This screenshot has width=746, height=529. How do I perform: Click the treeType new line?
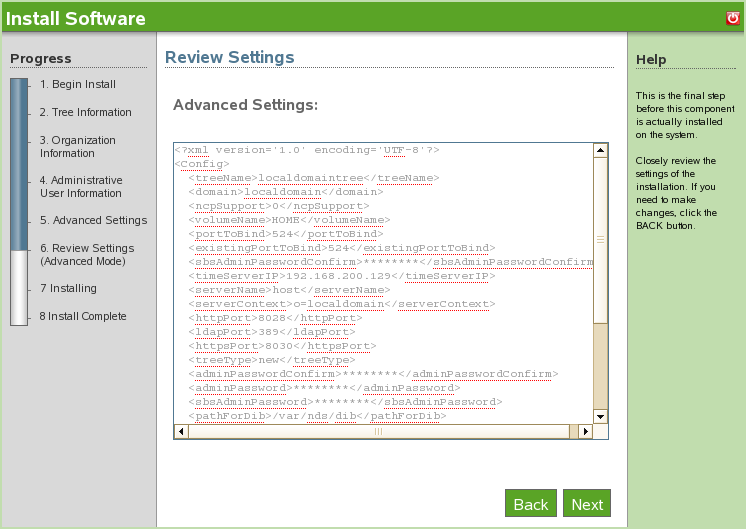(272, 360)
